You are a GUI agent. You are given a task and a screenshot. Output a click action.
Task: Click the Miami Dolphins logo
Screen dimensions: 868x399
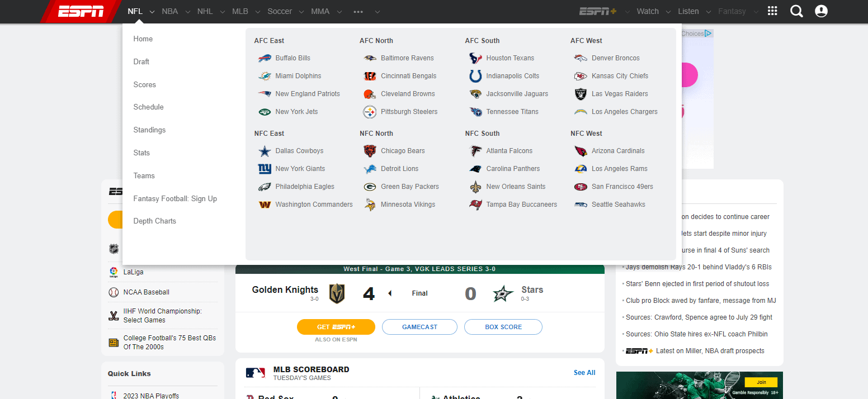[265, 76]
